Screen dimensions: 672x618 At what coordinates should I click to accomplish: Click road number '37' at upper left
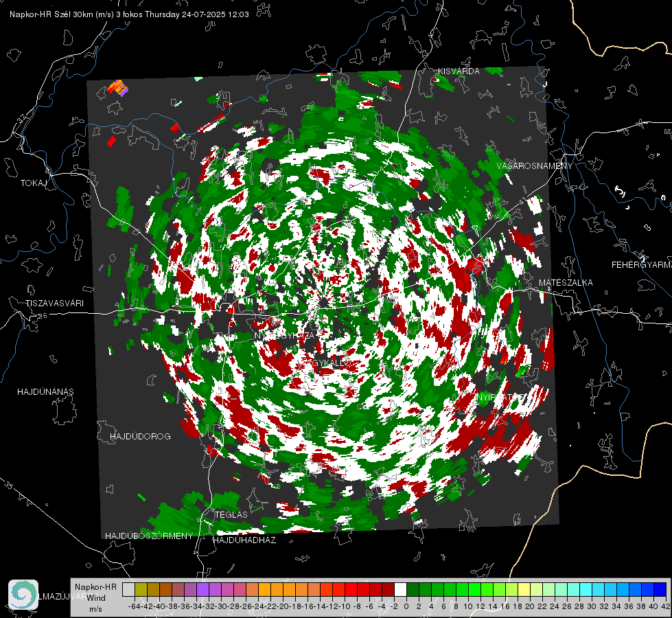pyautogui.click(x=22, y=118)
